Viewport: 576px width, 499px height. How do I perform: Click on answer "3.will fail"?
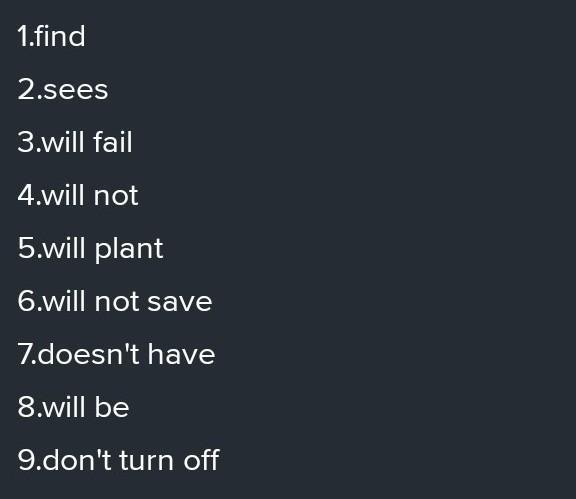tap(75, 142)
